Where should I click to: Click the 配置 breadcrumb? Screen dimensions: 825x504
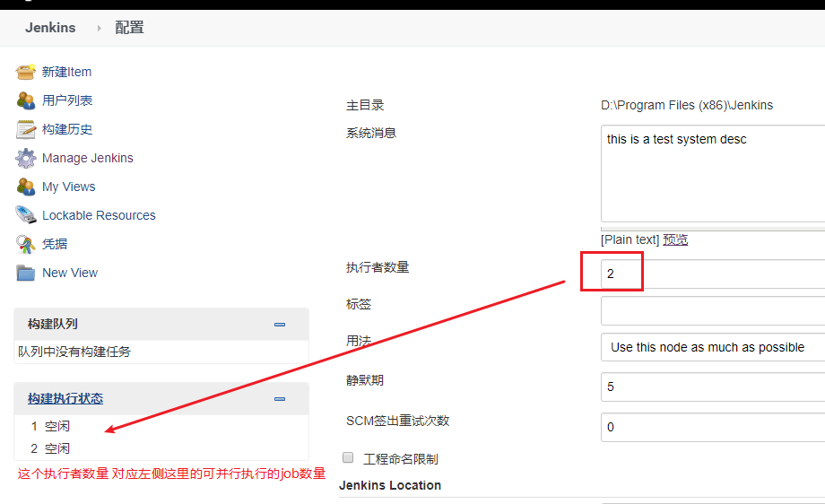129,28
